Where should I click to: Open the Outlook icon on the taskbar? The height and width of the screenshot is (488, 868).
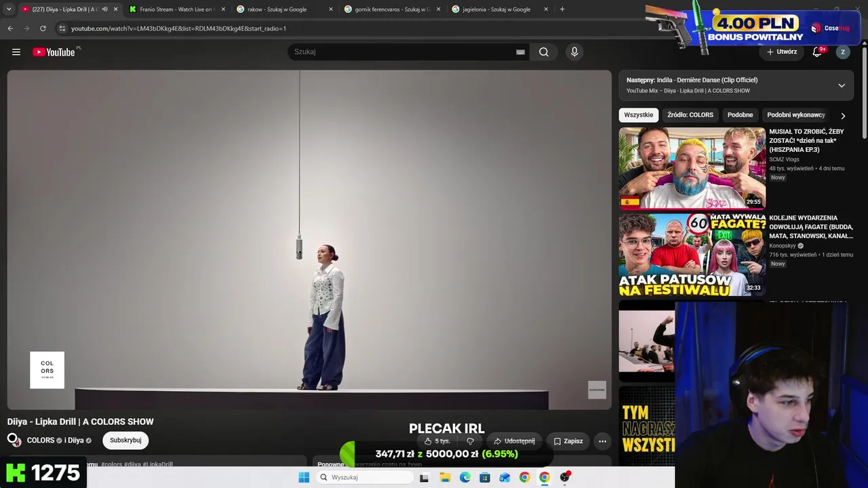click(505, 477)
